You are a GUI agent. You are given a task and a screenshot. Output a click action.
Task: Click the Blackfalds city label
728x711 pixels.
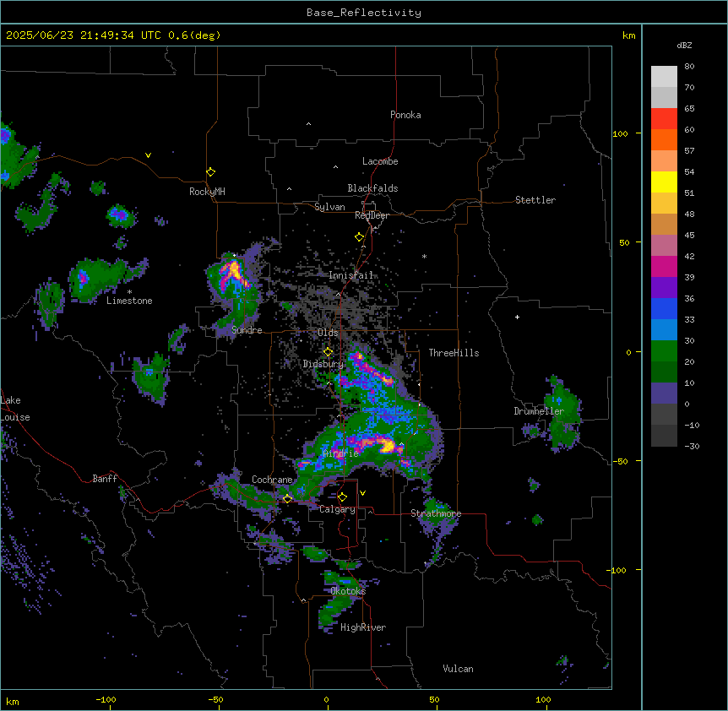point(372,188)
